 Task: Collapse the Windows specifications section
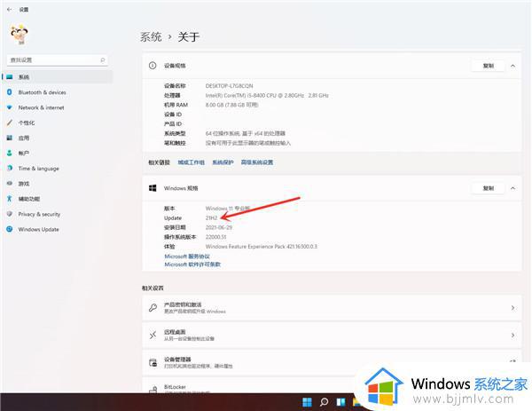[512, 188]
